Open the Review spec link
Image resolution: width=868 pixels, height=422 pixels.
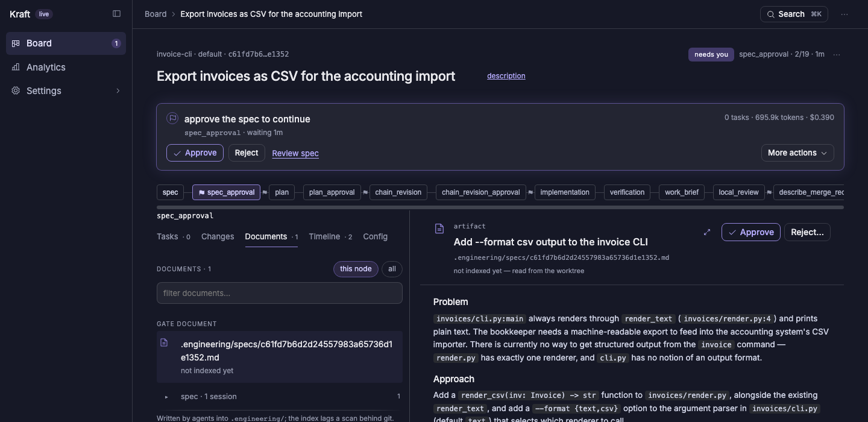[295, 153]
